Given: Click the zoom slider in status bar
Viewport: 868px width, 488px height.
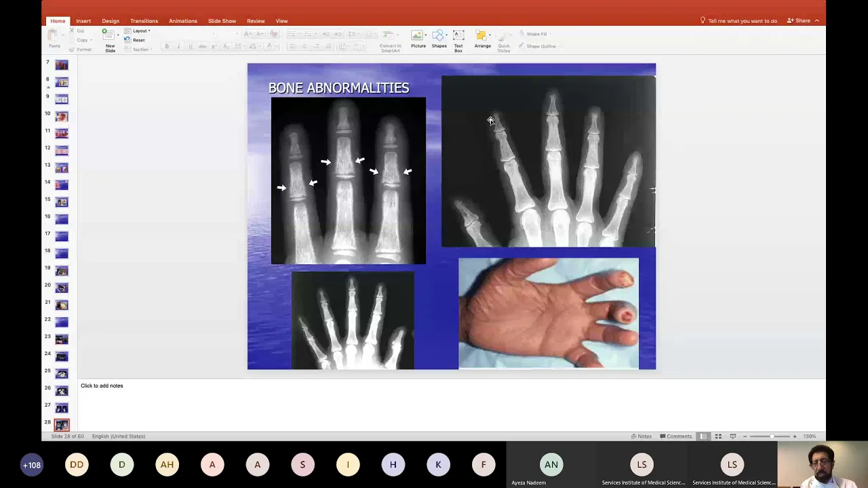Looking at the screenshot, I should point(770,436).
